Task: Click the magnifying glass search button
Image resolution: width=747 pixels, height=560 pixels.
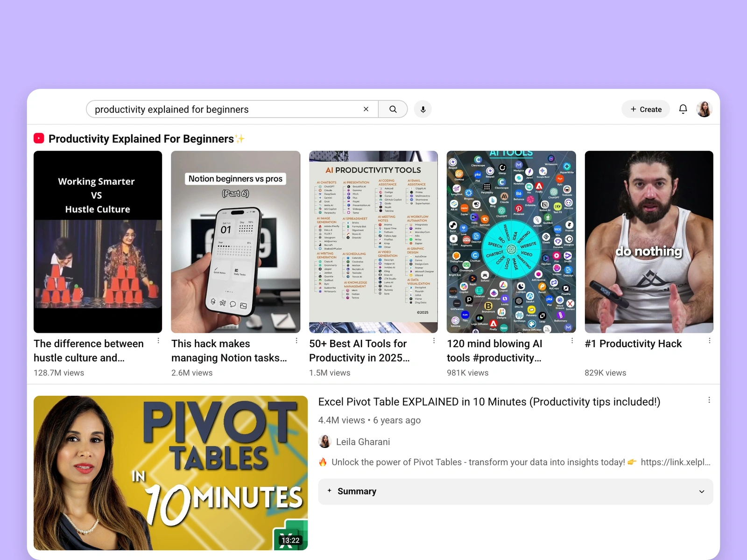Action: click(393, 109)
